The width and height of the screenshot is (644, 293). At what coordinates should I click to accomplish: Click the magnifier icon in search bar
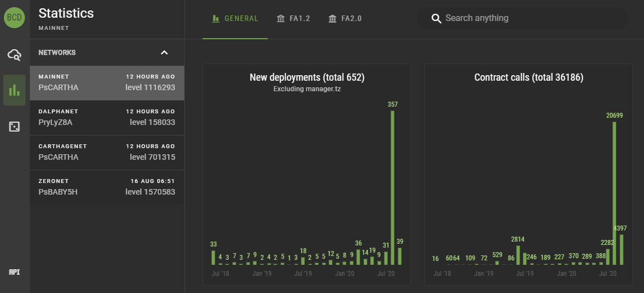click(436, 18)
